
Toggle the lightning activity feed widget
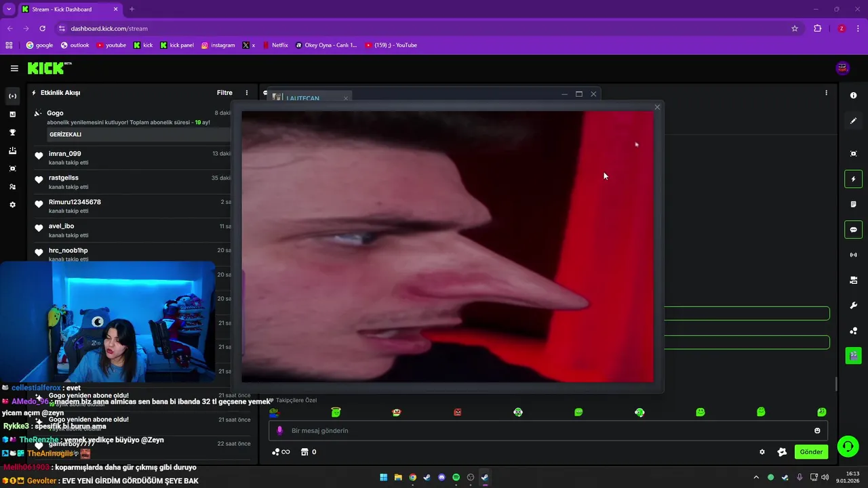click(853, 179)
